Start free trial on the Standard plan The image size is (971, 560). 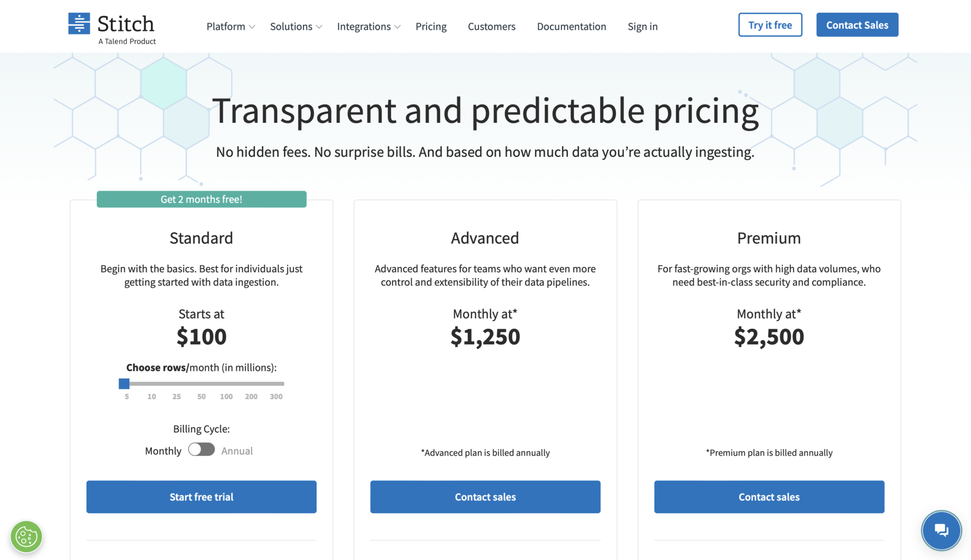point(201,497)
